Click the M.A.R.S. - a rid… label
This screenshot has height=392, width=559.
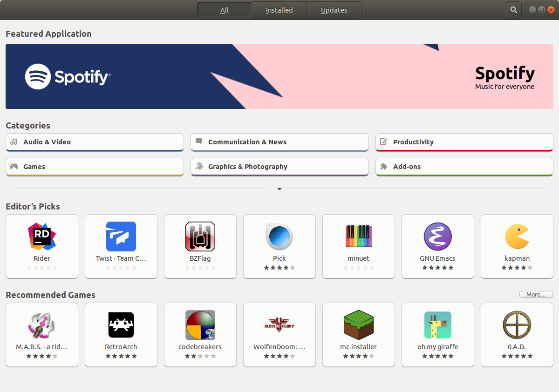click(42, 347)
